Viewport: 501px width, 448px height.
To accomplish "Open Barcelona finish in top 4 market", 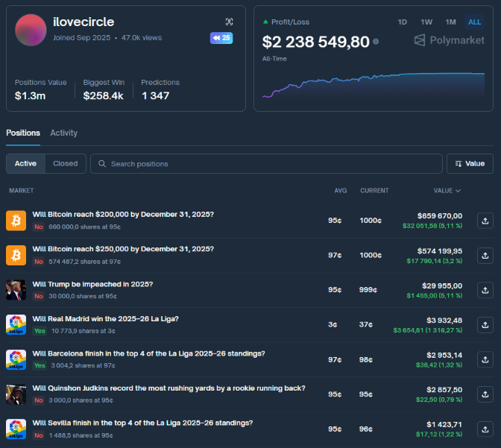I will pos(148,354).
